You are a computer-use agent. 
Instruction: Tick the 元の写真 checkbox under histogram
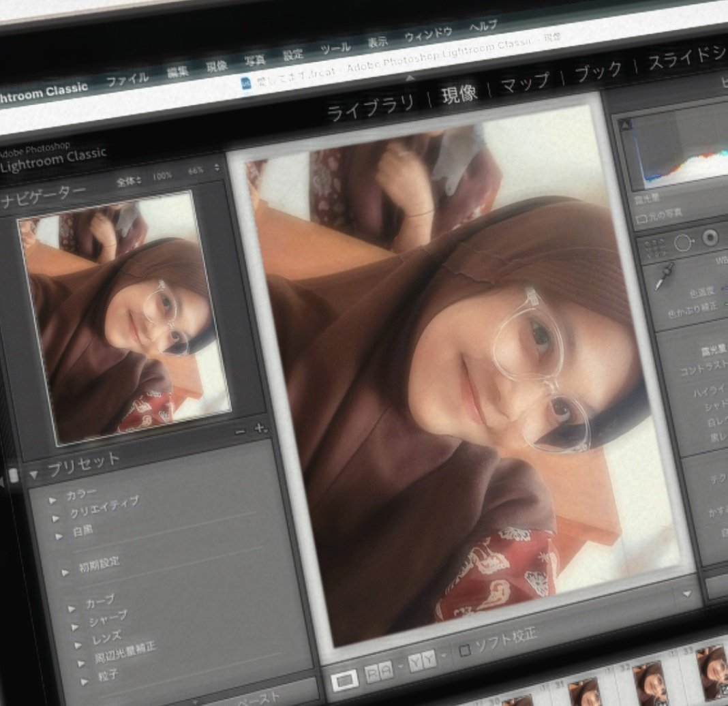tap(642, 219)
